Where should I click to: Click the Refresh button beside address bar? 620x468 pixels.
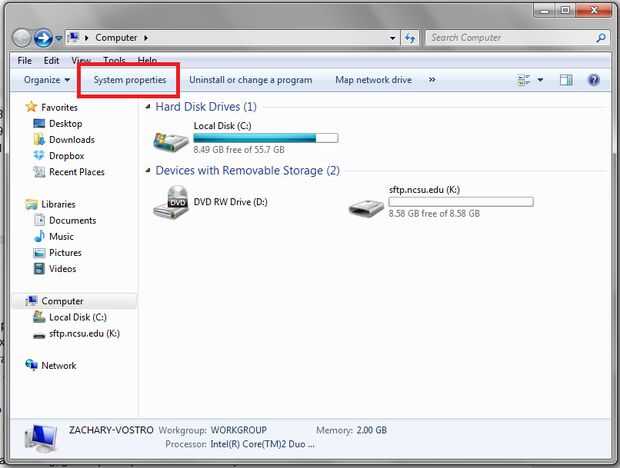[410, 38]
